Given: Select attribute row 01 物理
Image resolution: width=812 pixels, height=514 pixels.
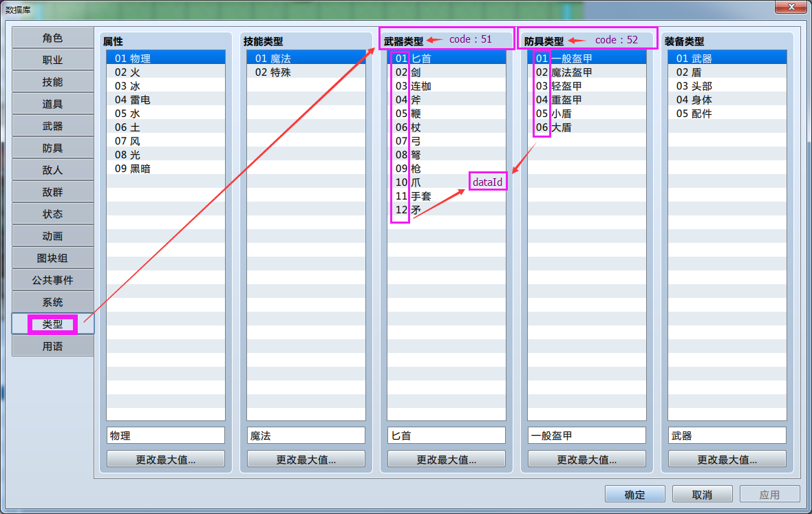Looking at the screenshot, I should click(x=166, y=58).
